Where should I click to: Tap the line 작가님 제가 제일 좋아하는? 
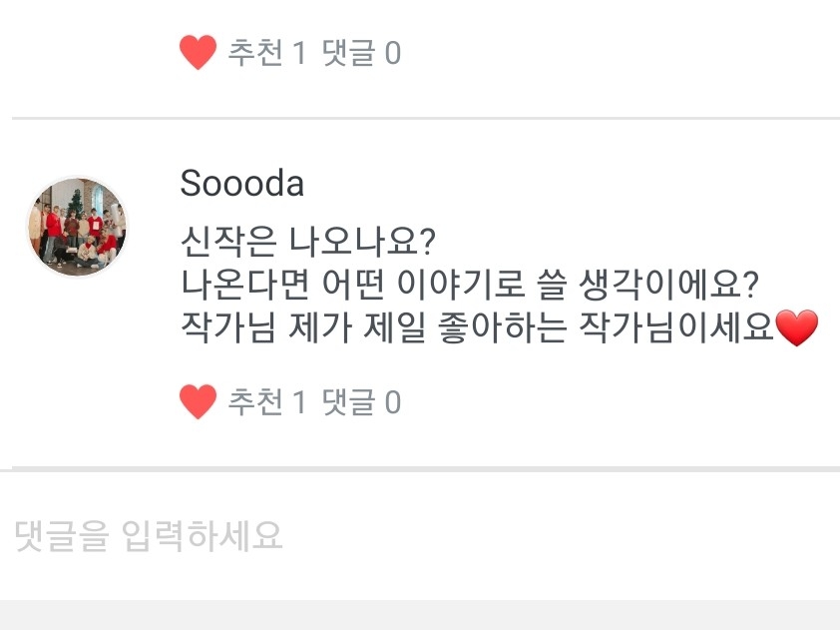coord(477,327)
